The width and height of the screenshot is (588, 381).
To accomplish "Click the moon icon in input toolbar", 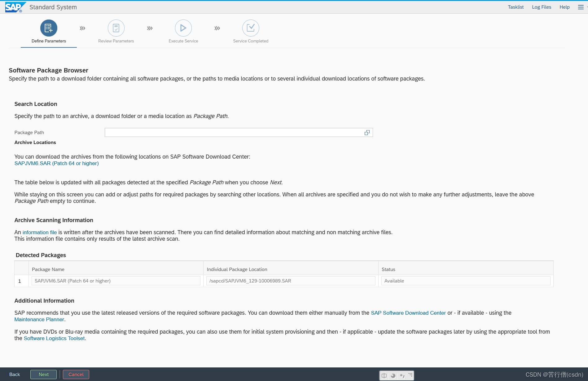I will coord(393,375).
